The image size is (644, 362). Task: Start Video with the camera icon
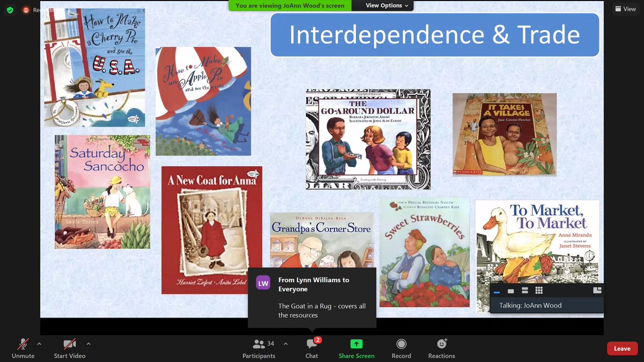(x=69, y=344)
